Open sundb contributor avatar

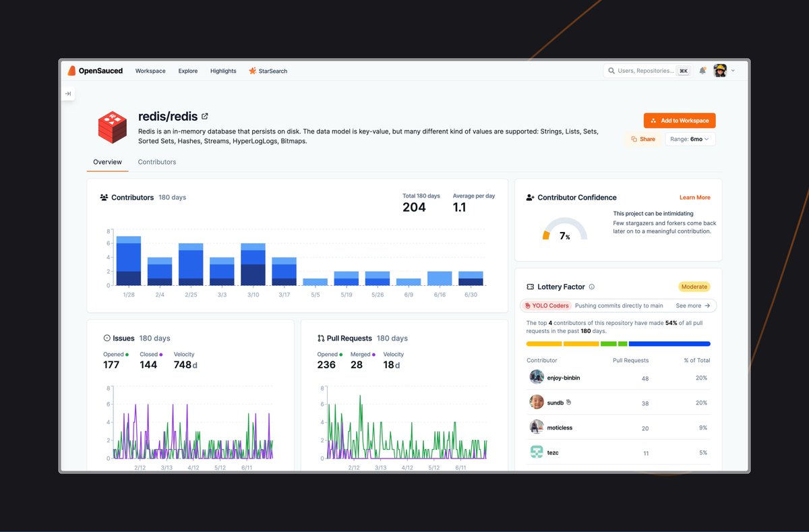click(x=537, y=402)
